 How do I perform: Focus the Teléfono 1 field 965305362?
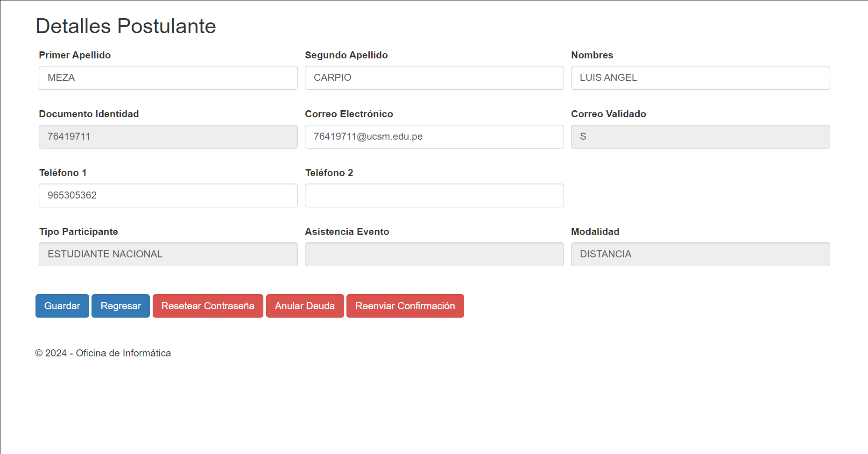168,195
